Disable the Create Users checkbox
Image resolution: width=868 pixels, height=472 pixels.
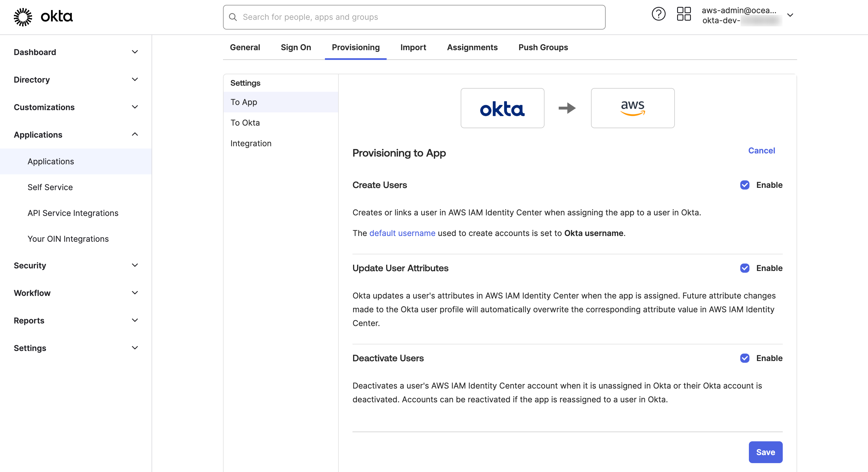click(x=745, y=185)
